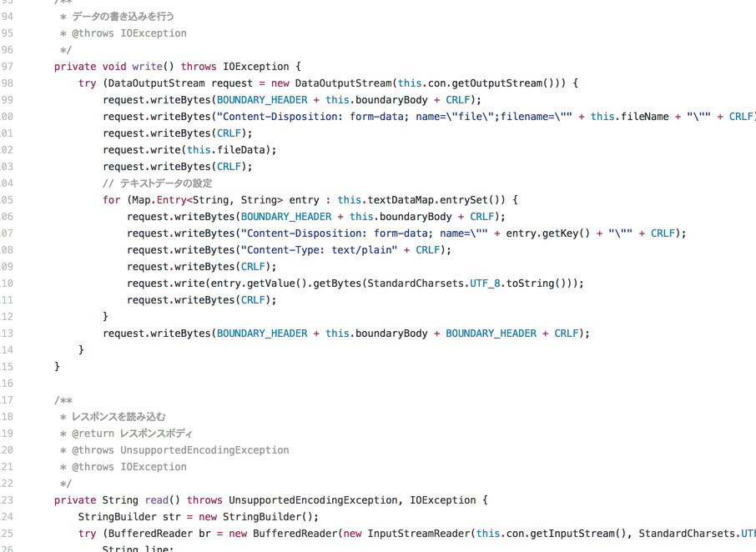
Task: Click the comment "// テキストデータの設定"
Action: coord(157,183)
